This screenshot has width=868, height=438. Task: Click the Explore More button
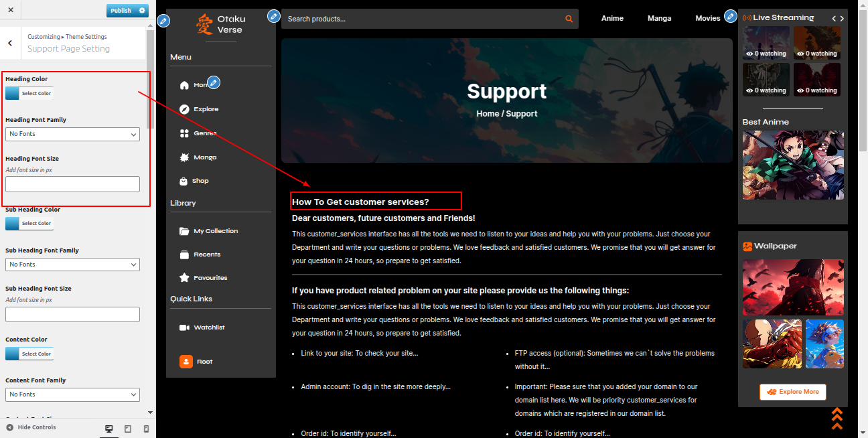pos(793,392)
